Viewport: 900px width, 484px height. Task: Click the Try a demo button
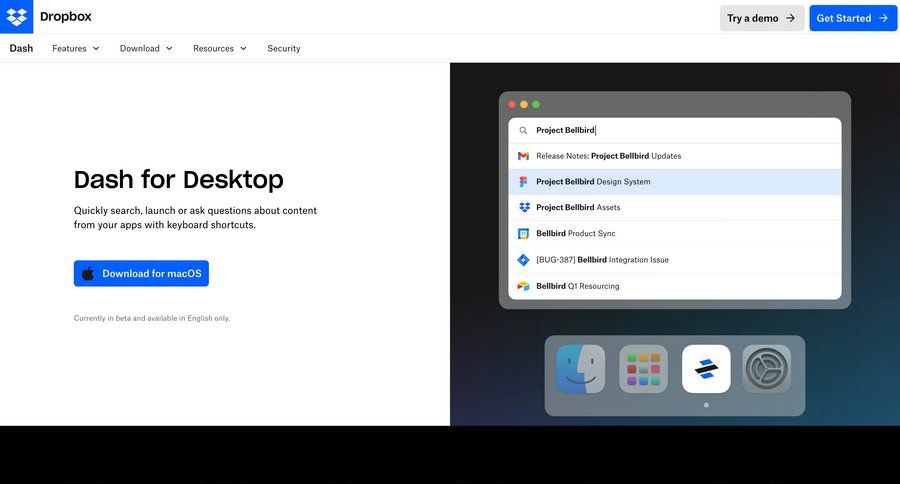pyautogui.click(x=762, y=18)
